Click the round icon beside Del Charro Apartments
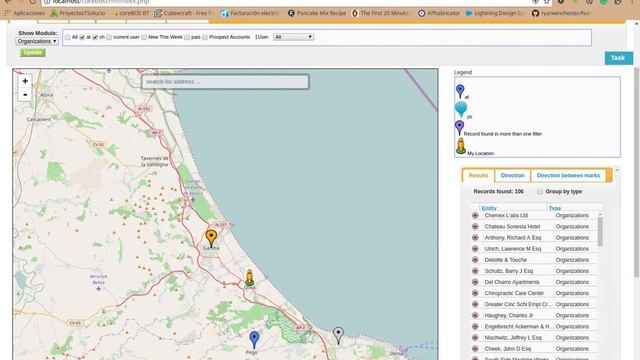Viewport: 640px width, 360px height. click(x=475, y=282)
